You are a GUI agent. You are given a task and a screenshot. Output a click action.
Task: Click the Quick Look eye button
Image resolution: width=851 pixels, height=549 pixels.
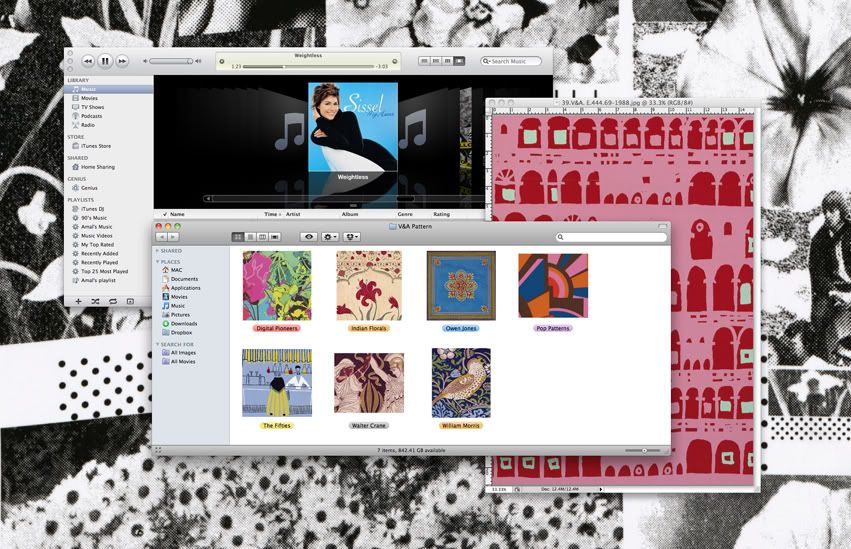pos(309,237)
